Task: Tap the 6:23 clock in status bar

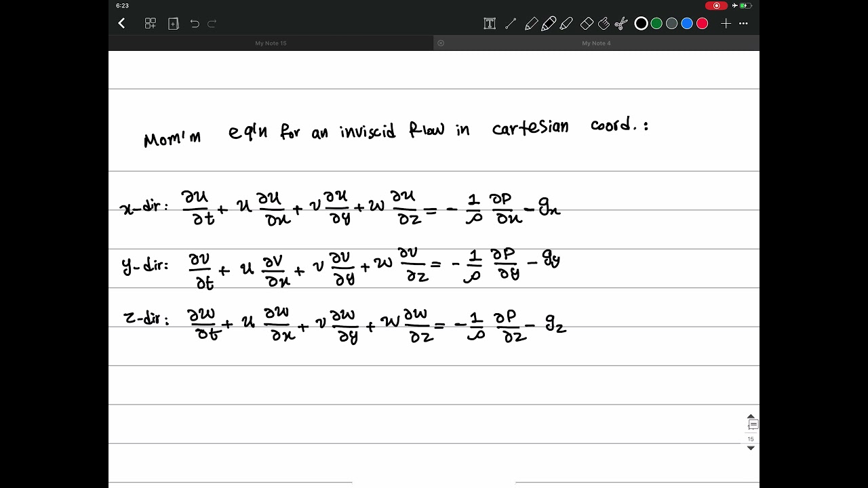Action: click(x=123, y=5)
